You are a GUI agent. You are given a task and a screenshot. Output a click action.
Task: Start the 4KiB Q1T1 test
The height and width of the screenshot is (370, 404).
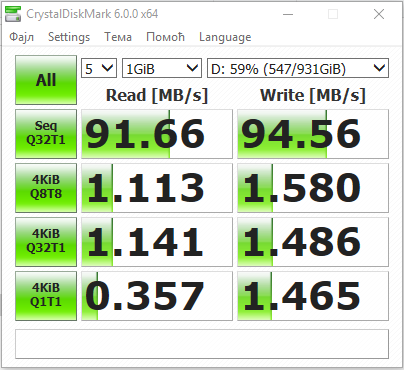pyautogui.click(x=46, y=296)
